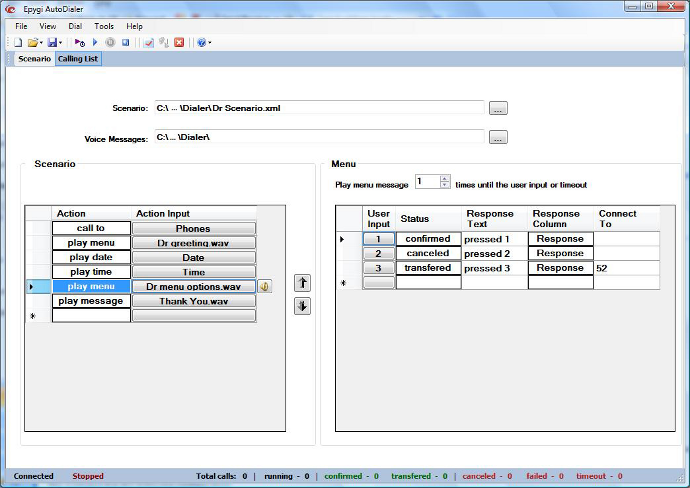Click the Help globe icon
Viewport: 690px width, 488px height.
(x=202, y=43)
